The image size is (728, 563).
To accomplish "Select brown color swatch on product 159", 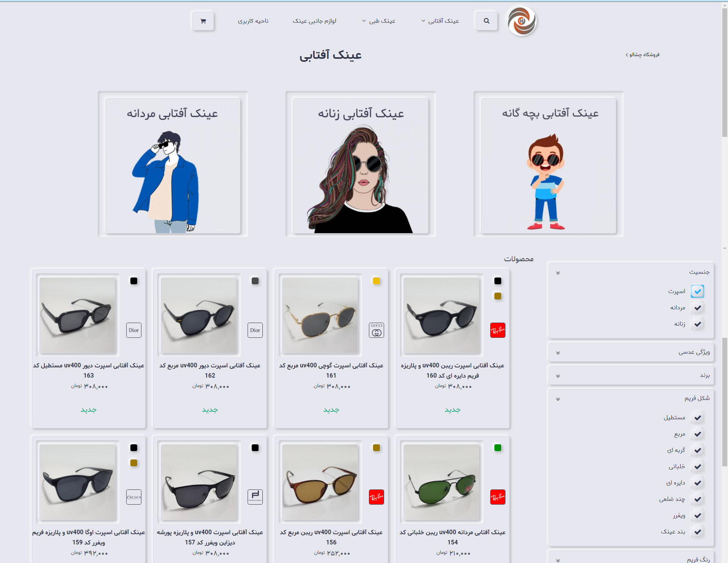I will 133,463.
